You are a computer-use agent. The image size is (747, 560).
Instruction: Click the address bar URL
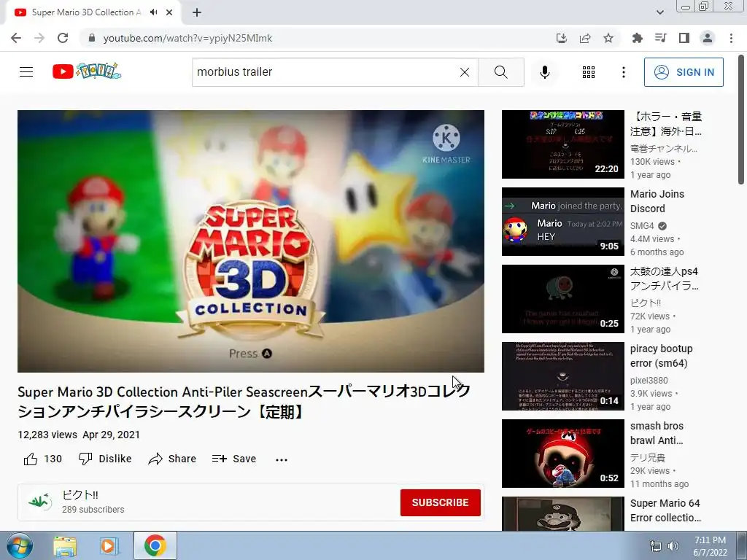pyautogui.click(x=187, y=38)
